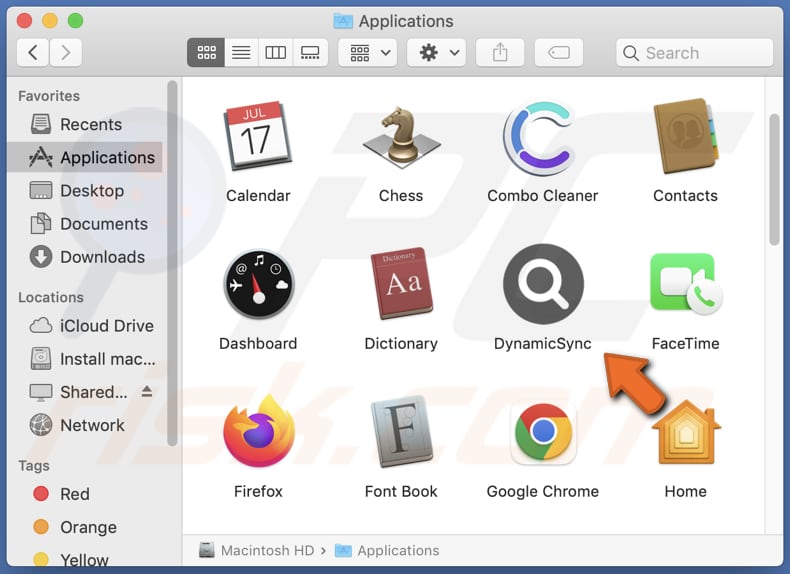Screen dimensions: 790x574
Task: Click the Search field
Action: point(694,53)
